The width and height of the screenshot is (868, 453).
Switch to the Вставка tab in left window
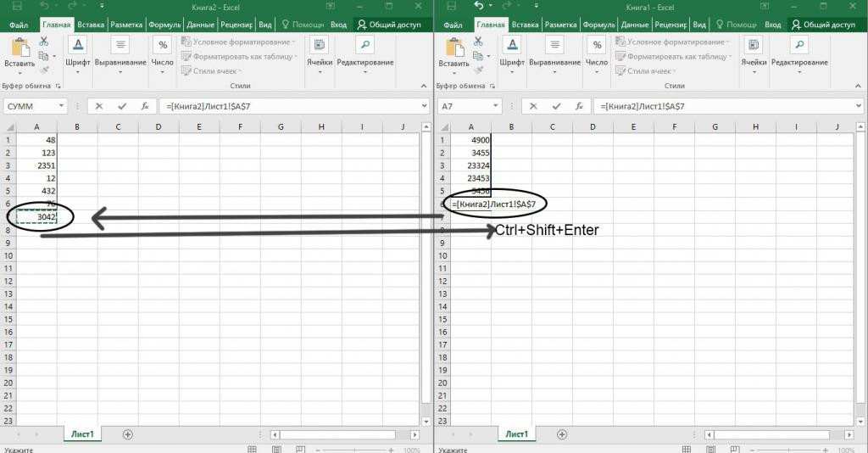[x=91, y=25]
